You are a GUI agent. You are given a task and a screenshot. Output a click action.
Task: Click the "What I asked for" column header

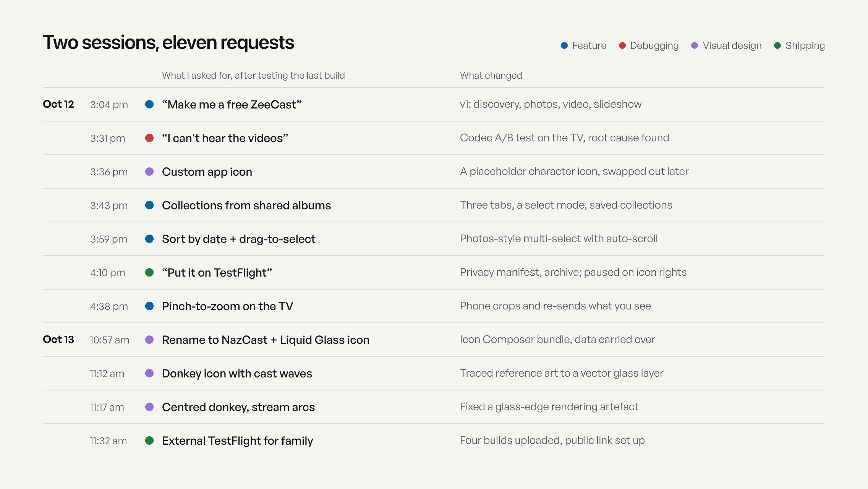coord(253,76)
